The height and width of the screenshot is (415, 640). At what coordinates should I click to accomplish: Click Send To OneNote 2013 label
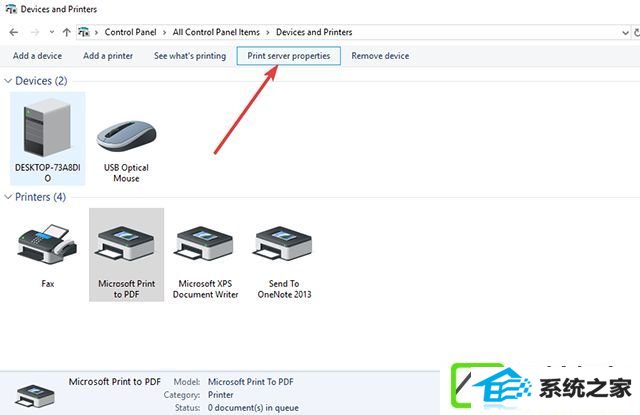[284, 289]
